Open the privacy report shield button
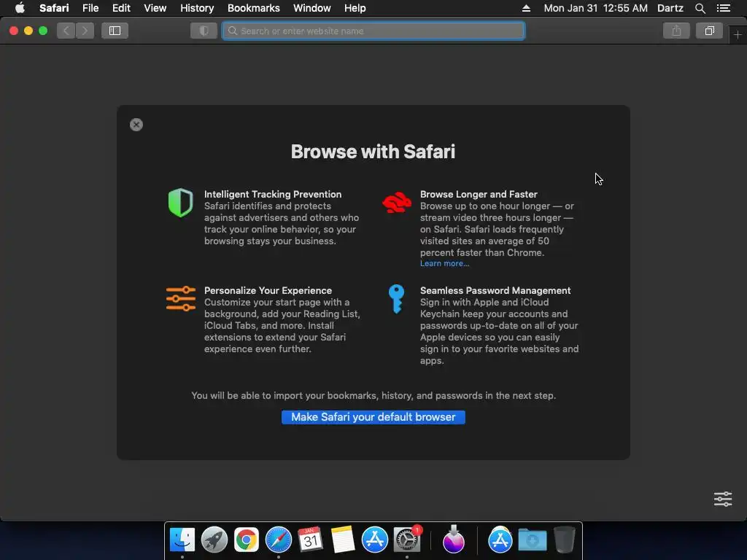Image resolution: width=747 pixels, height=560 pixels. (204, 31)
